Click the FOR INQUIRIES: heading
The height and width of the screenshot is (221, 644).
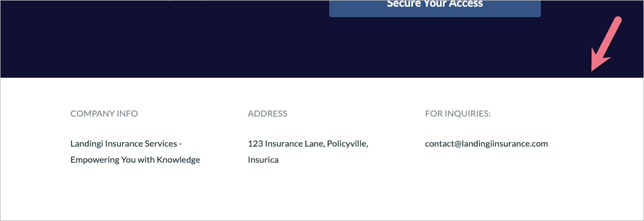click(458, 114)
